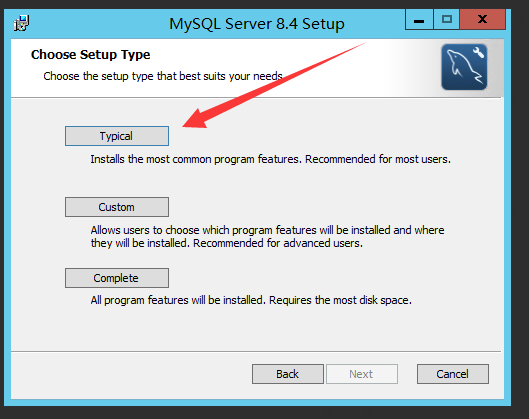Image resolution: width=529 pixels, height=419 pixels.
Task: Go to the previous step with Back
Action: click(287, 374)
